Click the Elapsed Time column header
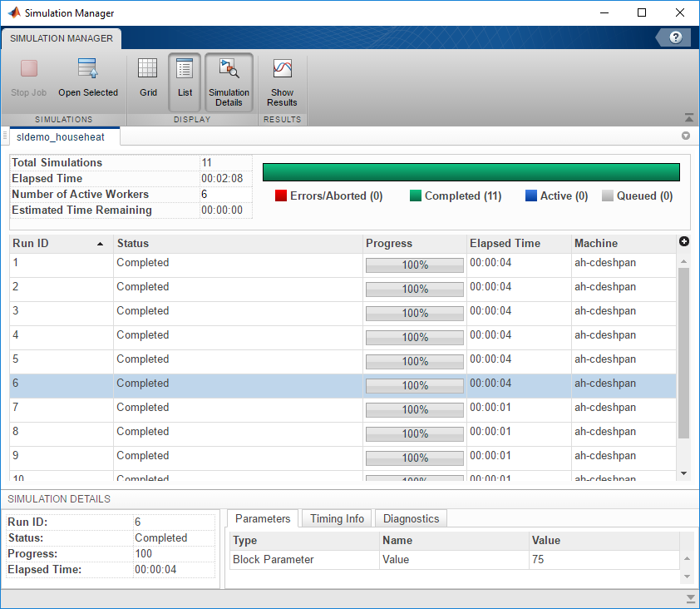Viewport: 700px width, 609px height. (505, 244)
